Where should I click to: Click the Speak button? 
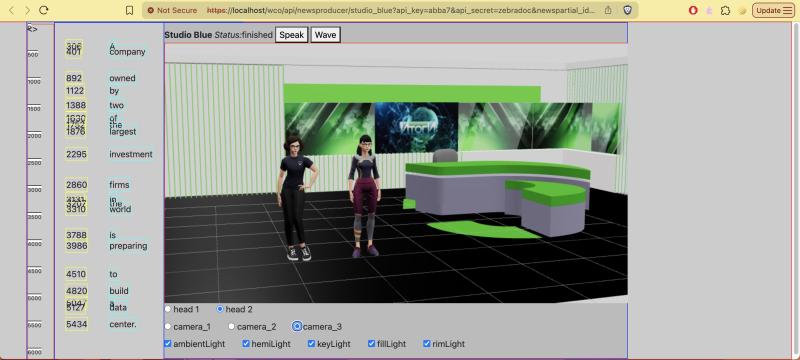(x=291, y=35)
